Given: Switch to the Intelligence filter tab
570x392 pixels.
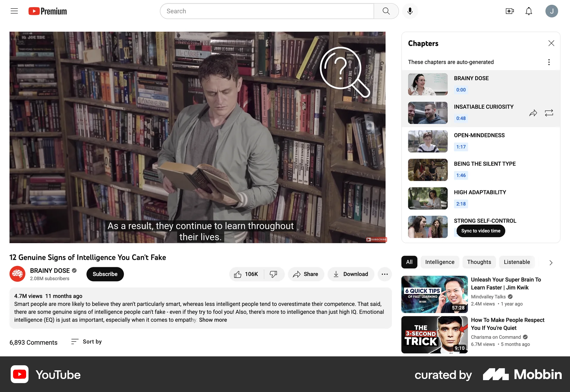Looking at the screenshot, I should click(x=440, y=262).
